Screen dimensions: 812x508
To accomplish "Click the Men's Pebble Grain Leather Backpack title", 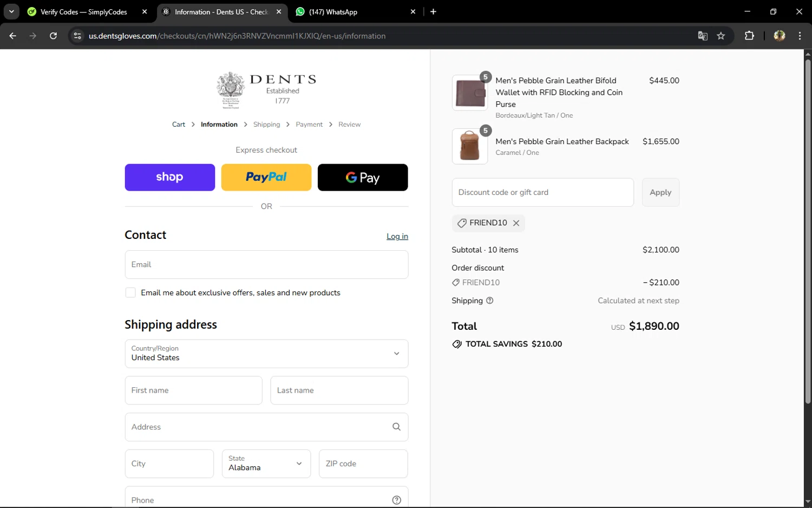I will point(562,141).
